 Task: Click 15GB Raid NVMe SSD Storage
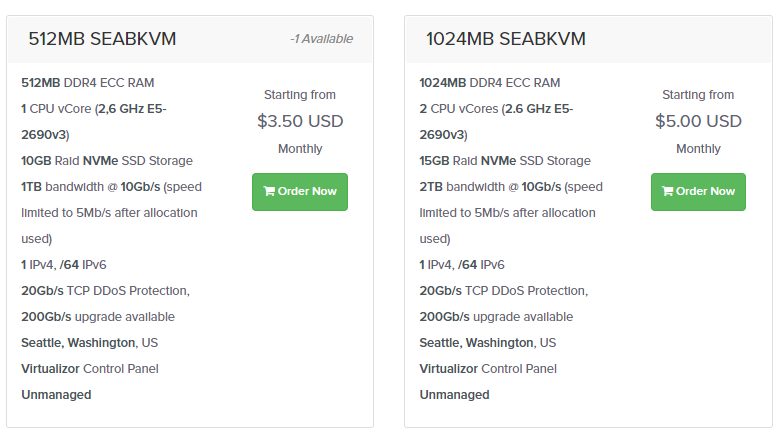505,161
